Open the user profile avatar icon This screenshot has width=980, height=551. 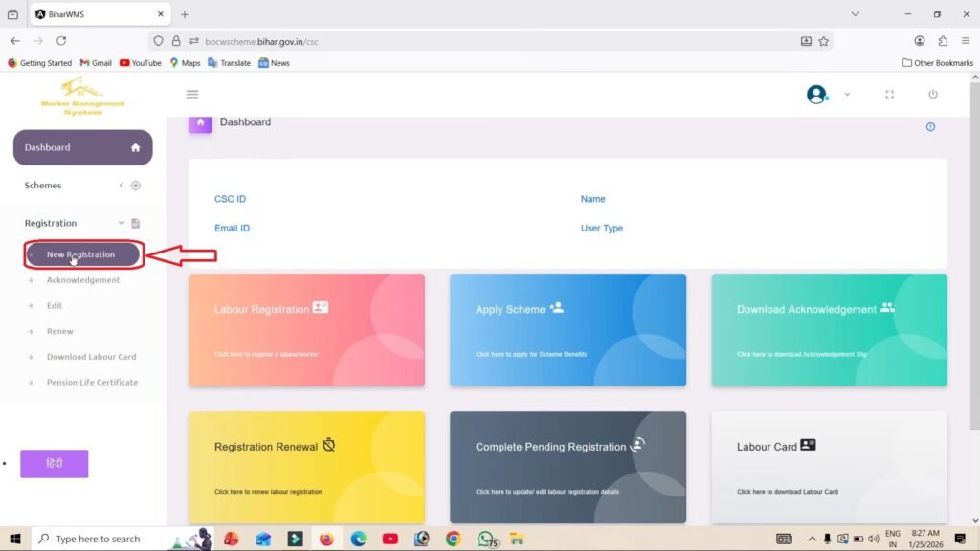816,94
